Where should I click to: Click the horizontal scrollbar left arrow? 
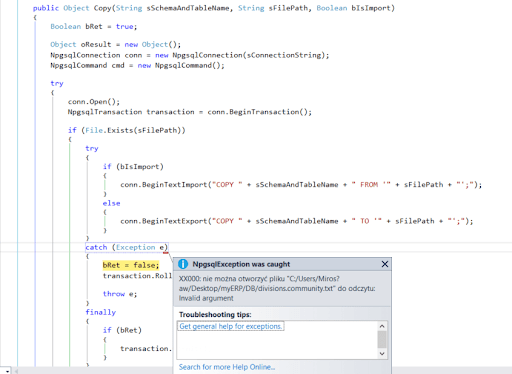point(16,371)
